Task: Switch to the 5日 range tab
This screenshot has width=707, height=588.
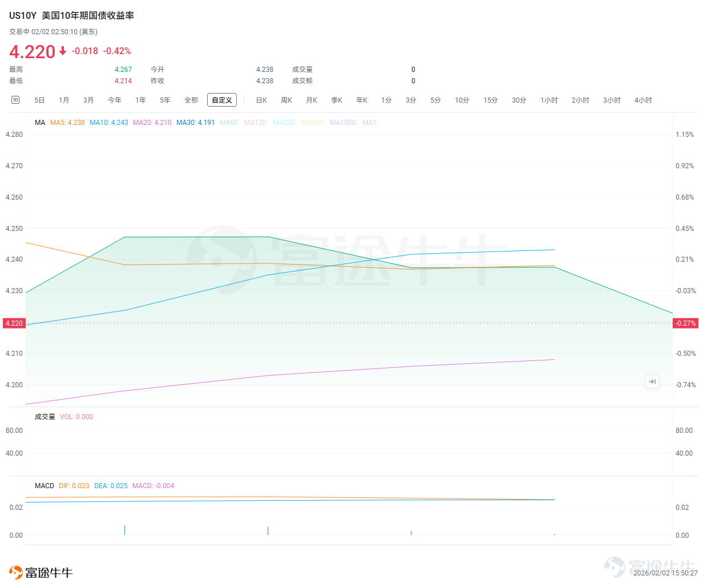Action: (x=39, y=100)
